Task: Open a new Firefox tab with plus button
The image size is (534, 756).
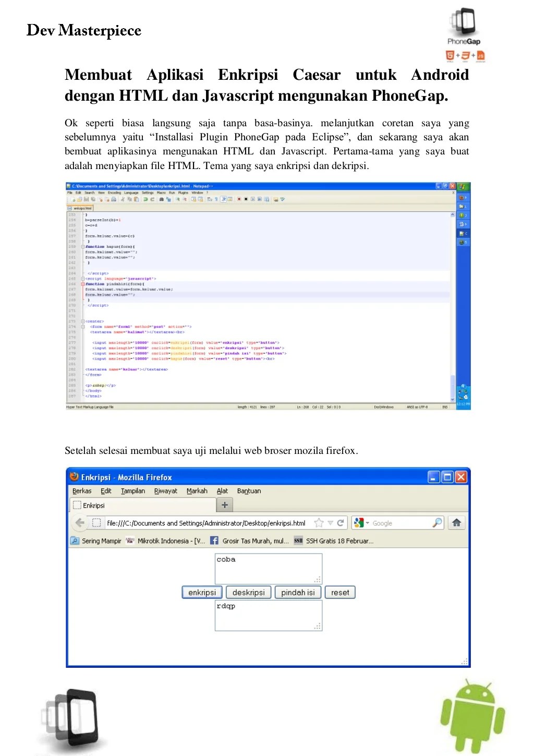Action: click(225, 505)
